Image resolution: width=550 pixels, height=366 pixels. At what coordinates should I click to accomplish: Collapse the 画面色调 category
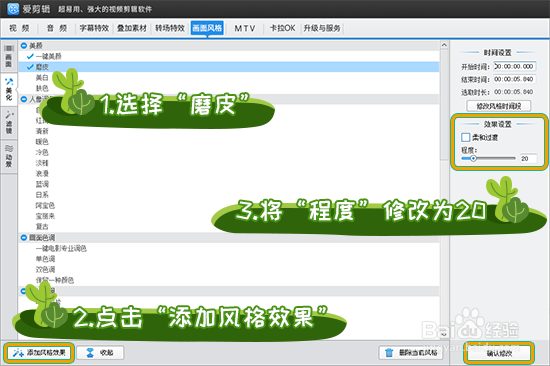point(24,238)
